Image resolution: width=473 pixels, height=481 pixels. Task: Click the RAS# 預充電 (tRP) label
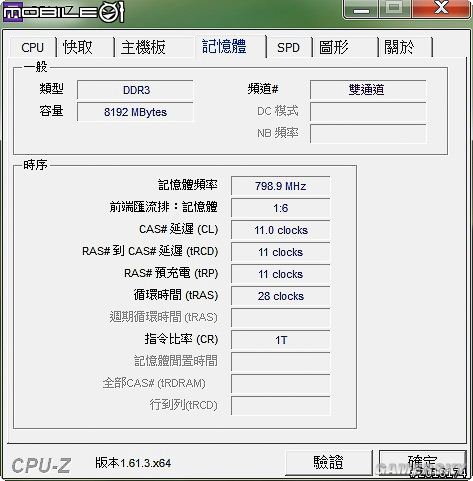point(171,273)
